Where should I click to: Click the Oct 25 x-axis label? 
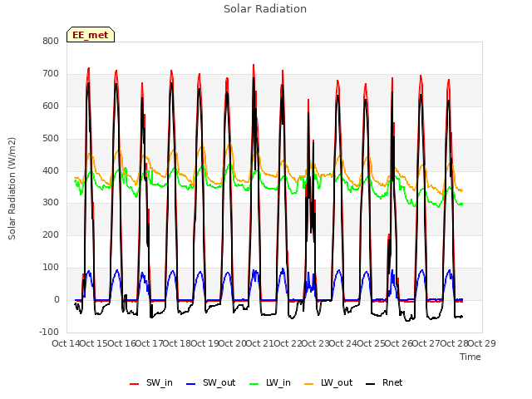(371, 343)
